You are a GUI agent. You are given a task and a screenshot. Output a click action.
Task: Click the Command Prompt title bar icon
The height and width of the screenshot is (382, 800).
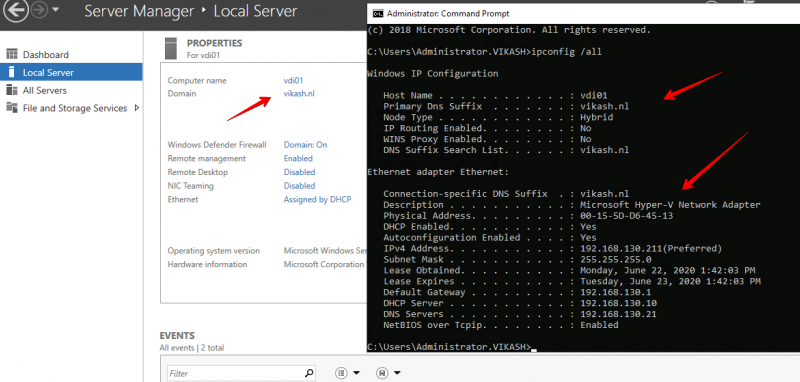click(x=378, y=14)
